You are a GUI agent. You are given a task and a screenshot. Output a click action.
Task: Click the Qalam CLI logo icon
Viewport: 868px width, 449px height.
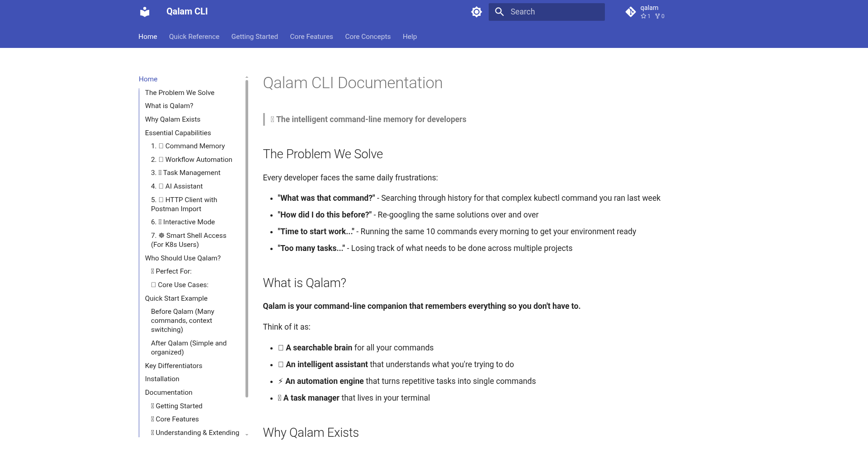[x=145, y=12]
